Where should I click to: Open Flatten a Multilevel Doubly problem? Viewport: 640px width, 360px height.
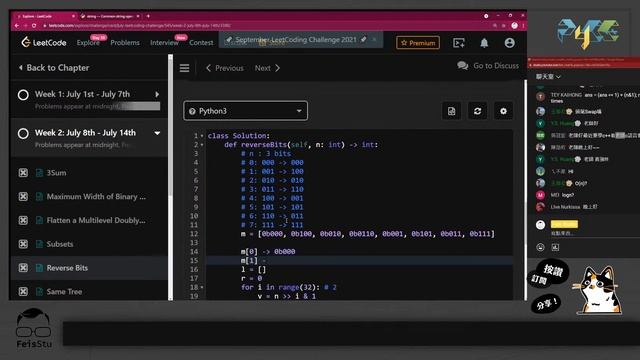click(x=96, y=220)
